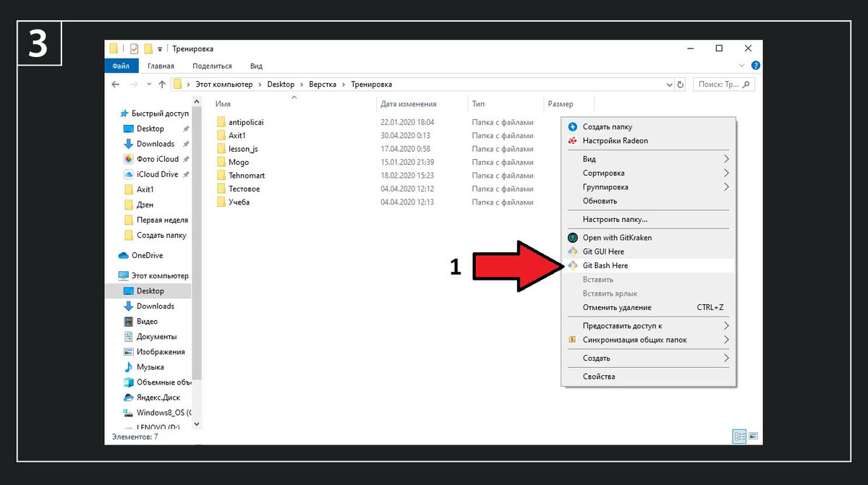Viewport: 868px width, 485px height.
Task: Open the Файл ribbon tab
Action: pyautogui.click(x=121, y=66)
